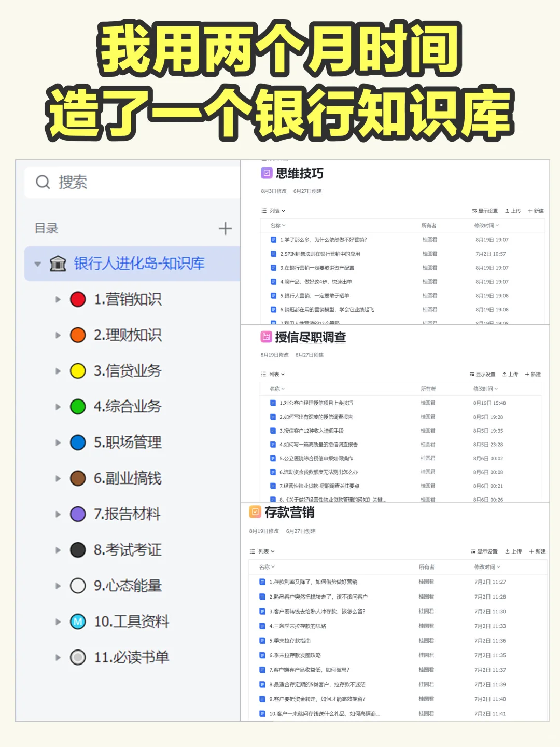Open 名称 column dropdown in 存款营销 panel

267,567
